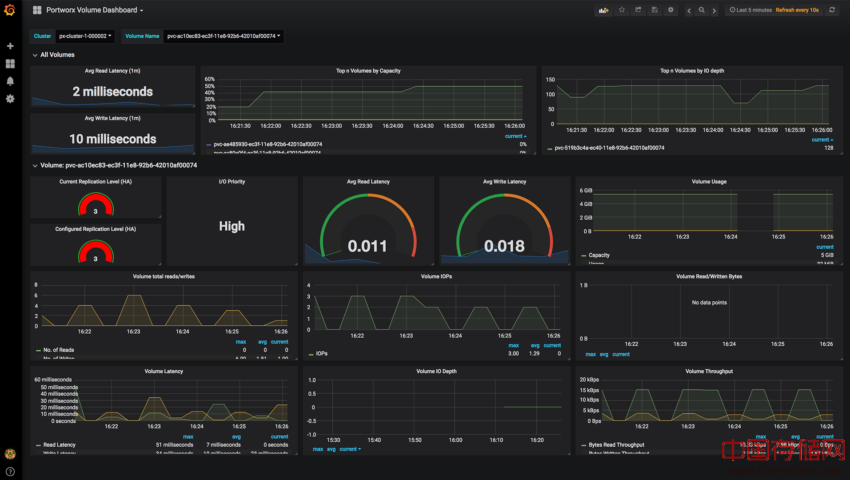Open dashboard settings gear in top toolbar
Screen dimensions: 850x480
[x=670, y=10]
